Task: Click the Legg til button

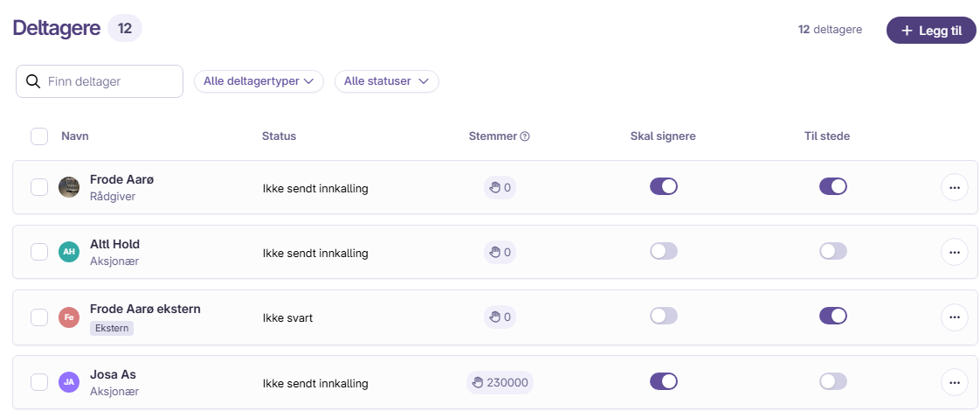Action: (931, 31)
